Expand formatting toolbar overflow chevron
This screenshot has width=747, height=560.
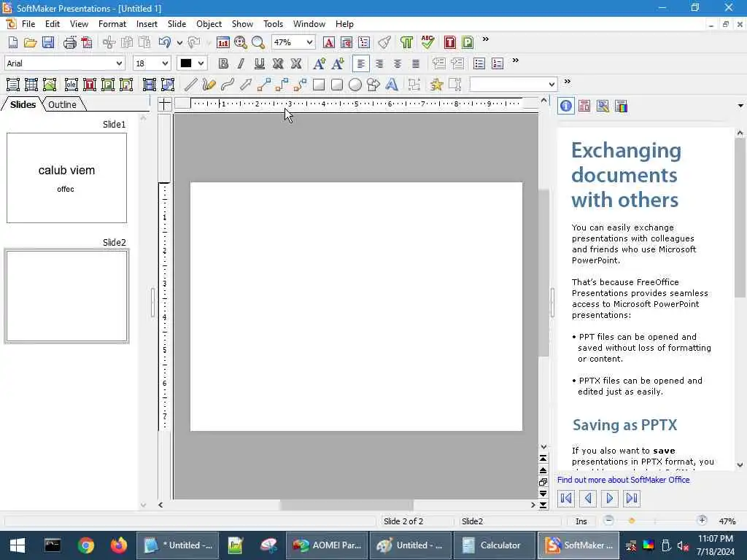(516, 60)
